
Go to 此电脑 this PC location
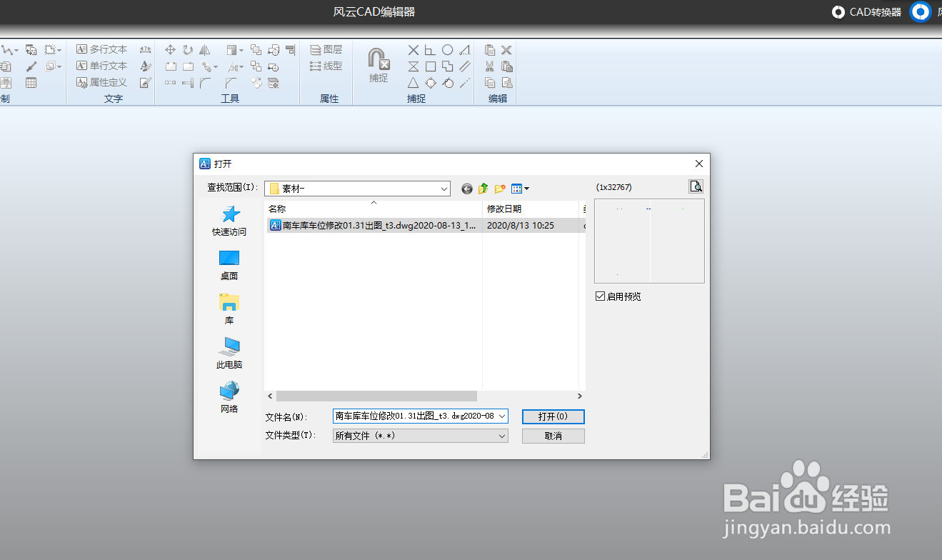coord(229,354)
